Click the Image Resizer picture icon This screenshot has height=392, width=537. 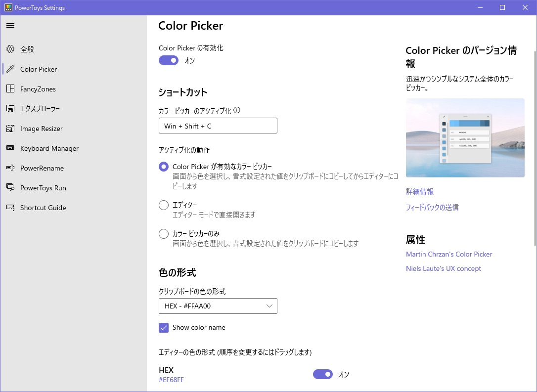click(10, 129)
